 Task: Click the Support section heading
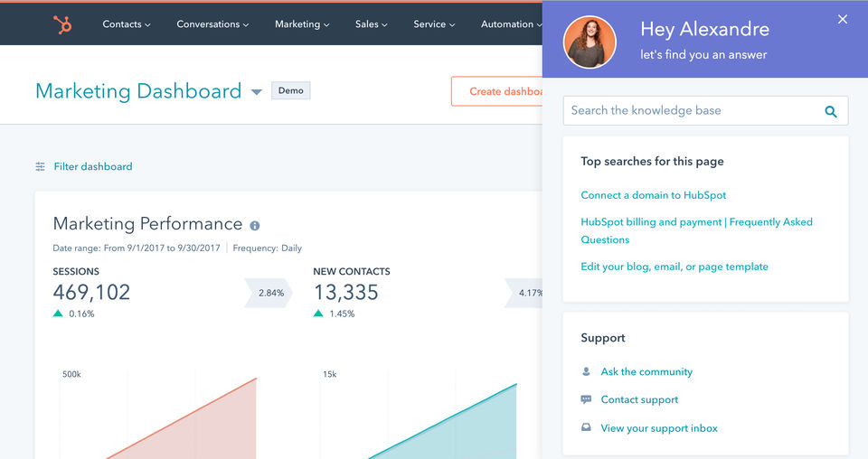pos(603,338)
